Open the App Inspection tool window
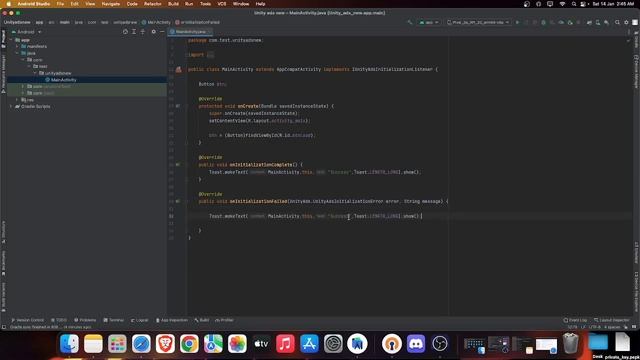 [x=172, y=320]
